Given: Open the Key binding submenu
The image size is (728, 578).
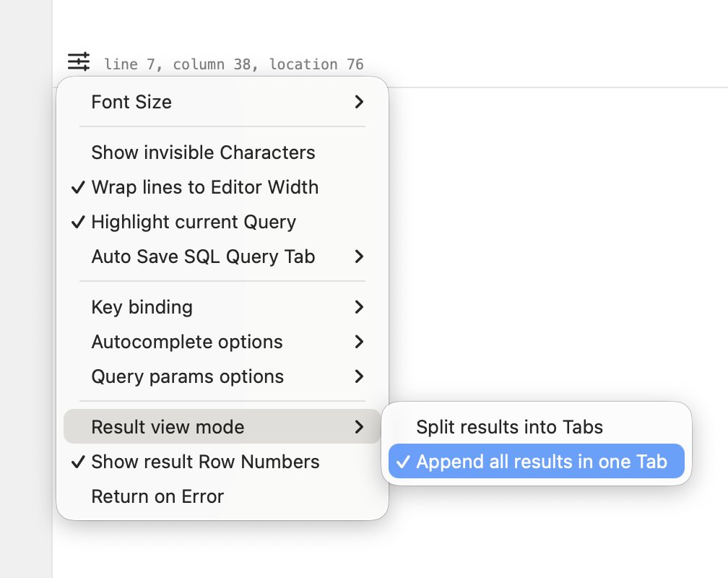Looking at the screenshot, I should click(x=222, y=307).
